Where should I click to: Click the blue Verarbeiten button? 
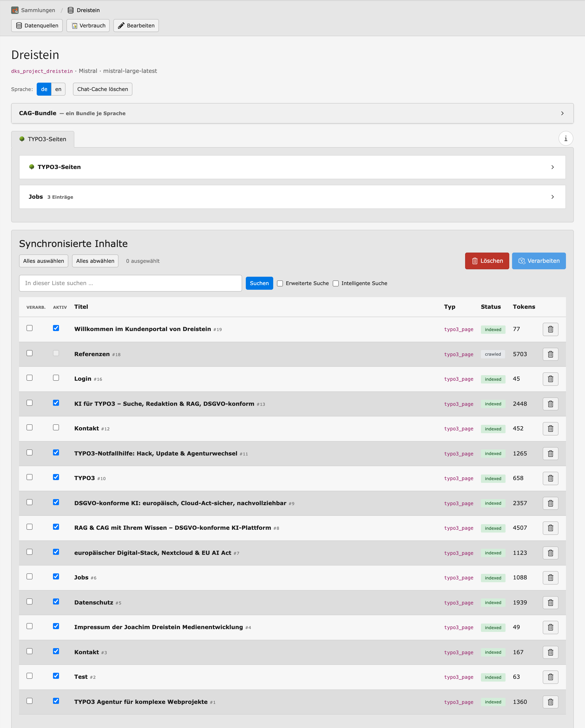point(539,261)
